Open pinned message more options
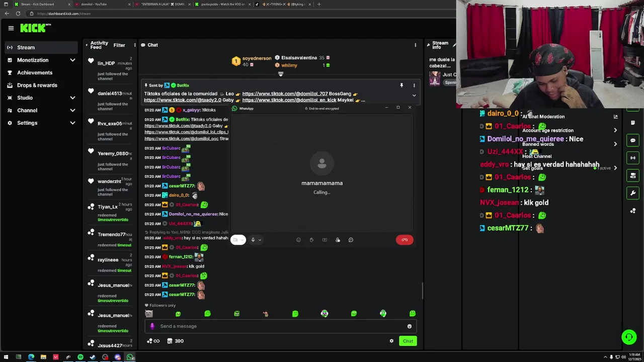This screenshot has width=644, height=362. tap(414, 85)
